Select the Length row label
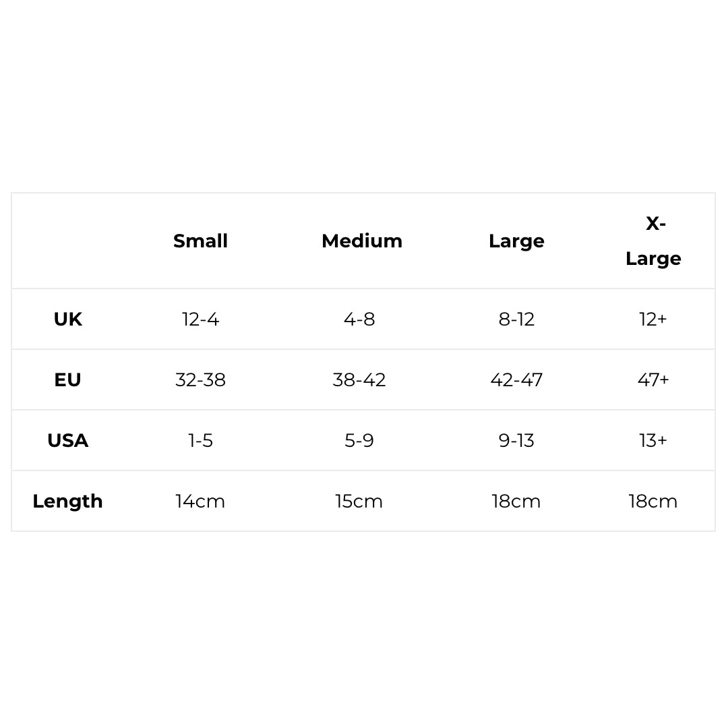Image resolution: width=728 pixels, height=728 pixels. point(67,501)
